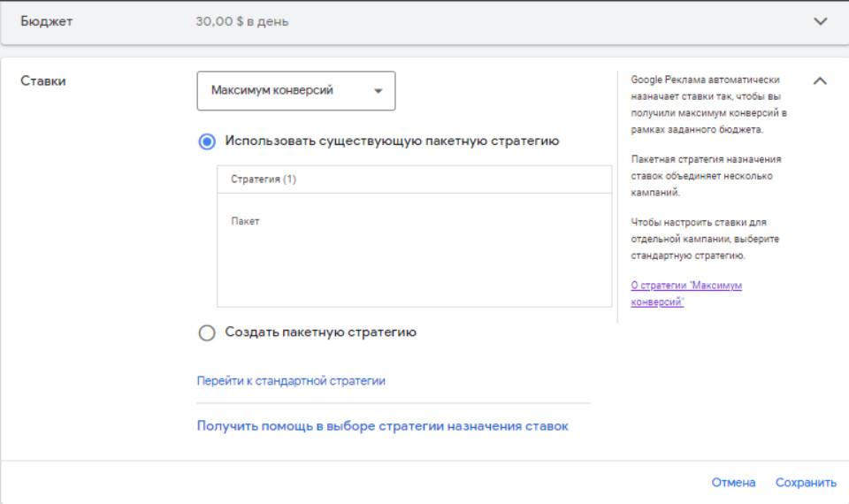Select Создать пакетную стратегию radio option
Image resolution: width=849 pixels, height=504 pixels.
tap(207, 332)
